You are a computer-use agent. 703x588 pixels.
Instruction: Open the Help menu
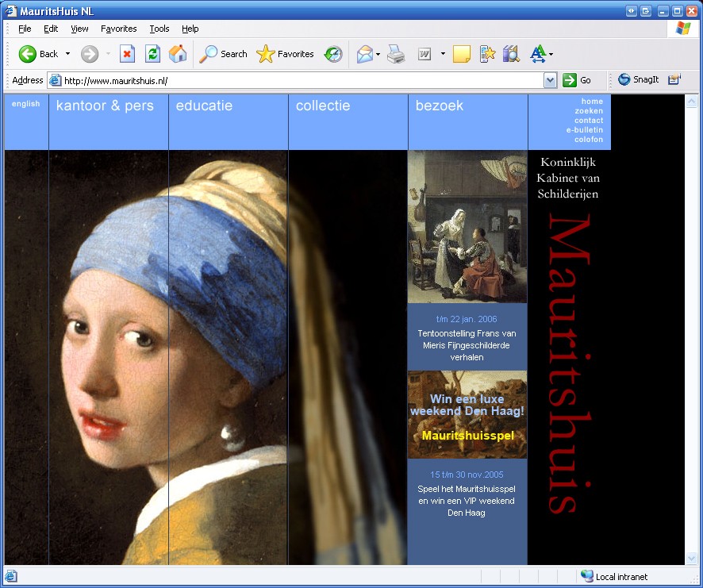point(190,29)
